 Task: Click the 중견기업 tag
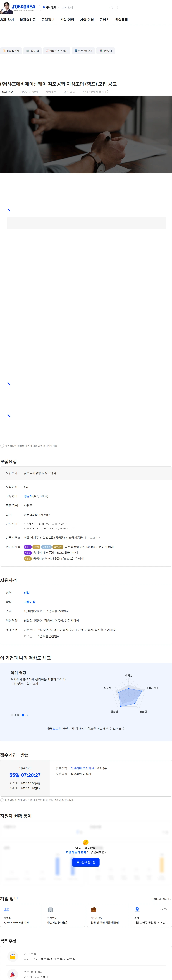pyautogui.click(x=32, y=51)
